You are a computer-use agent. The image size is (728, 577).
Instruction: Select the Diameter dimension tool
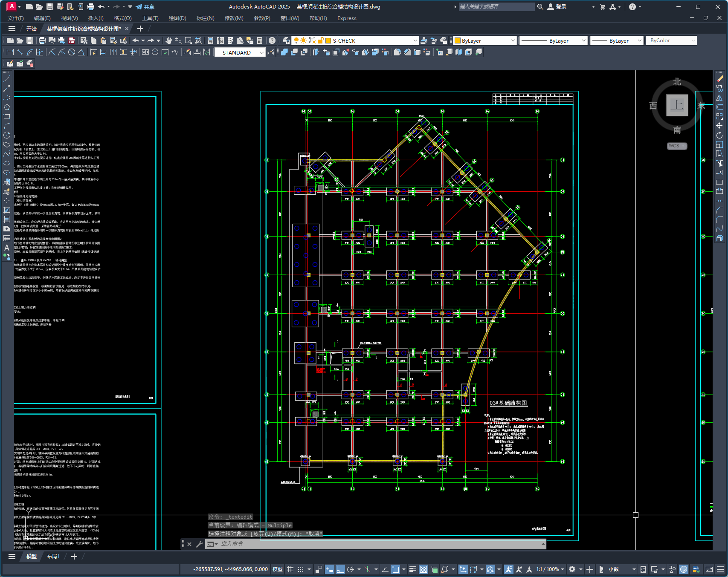[72, 52]
